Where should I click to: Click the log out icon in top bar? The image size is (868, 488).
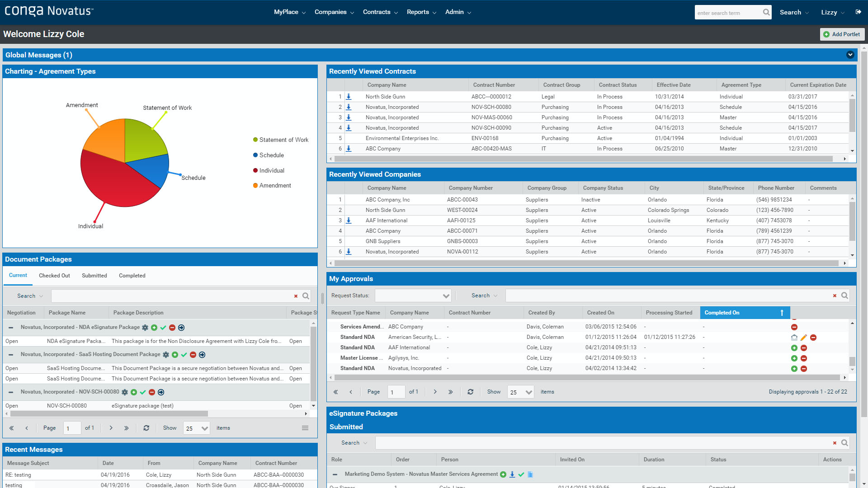[859, 12]
